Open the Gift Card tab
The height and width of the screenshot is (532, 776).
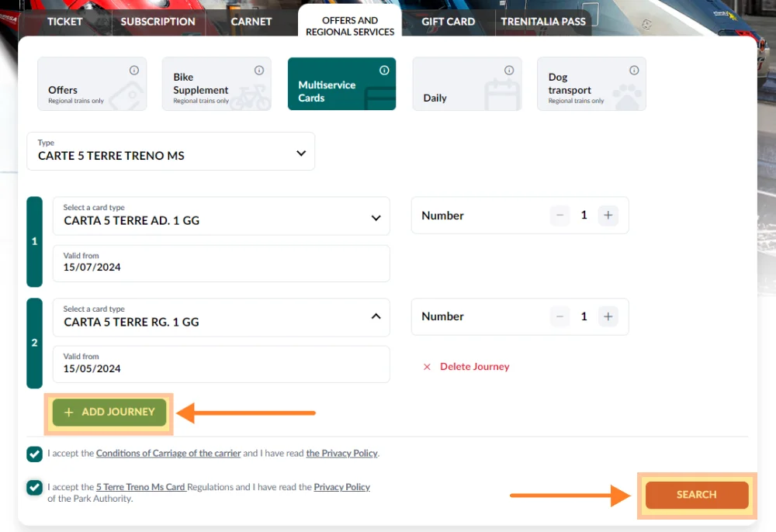448,22
